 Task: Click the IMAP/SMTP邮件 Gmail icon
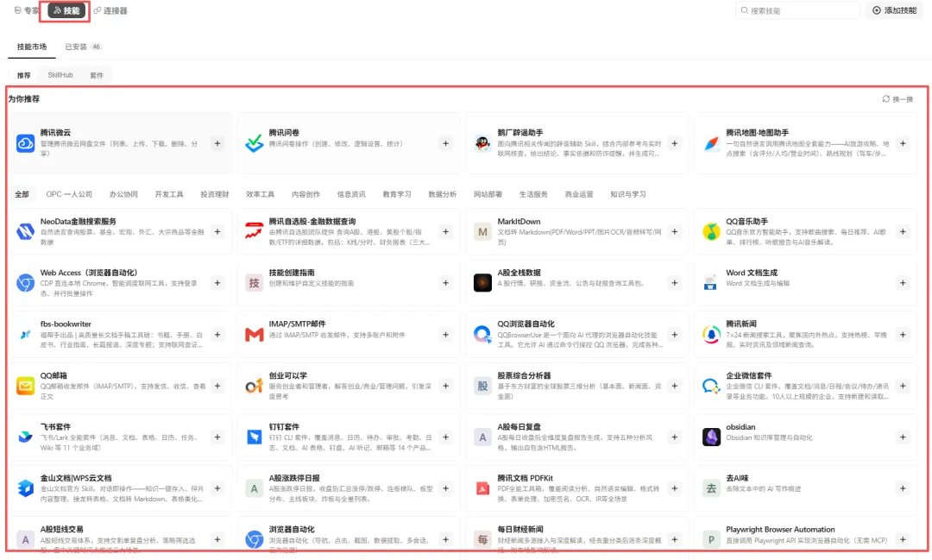point(255,334)
